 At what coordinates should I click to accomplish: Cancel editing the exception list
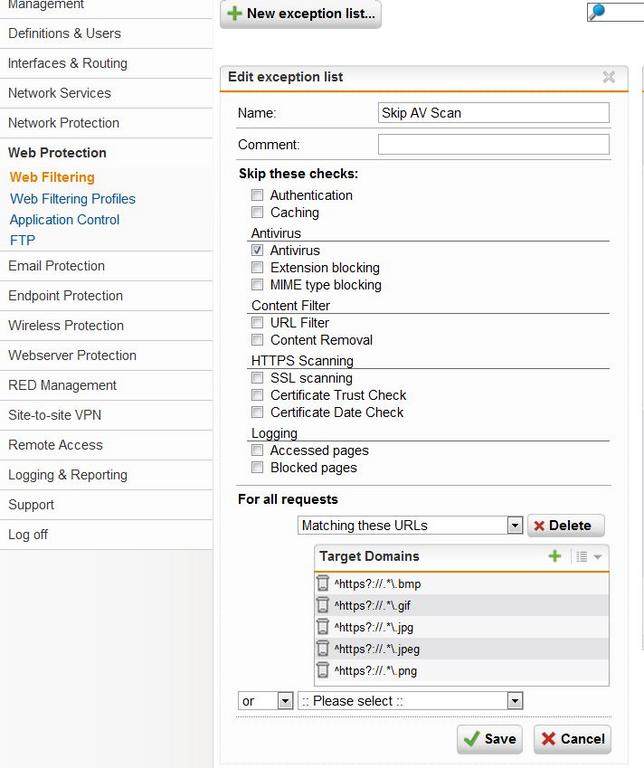click(x=572, y=739)
